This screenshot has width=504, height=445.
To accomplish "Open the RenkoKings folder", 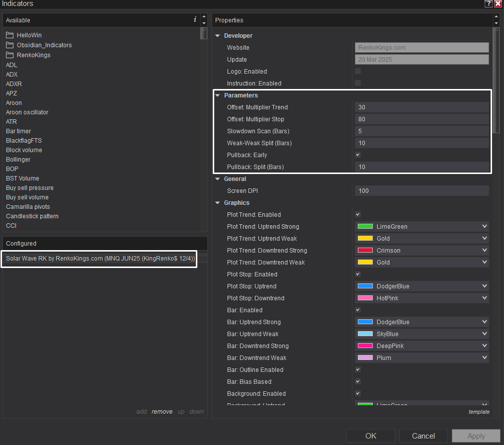I will point(28,55).
